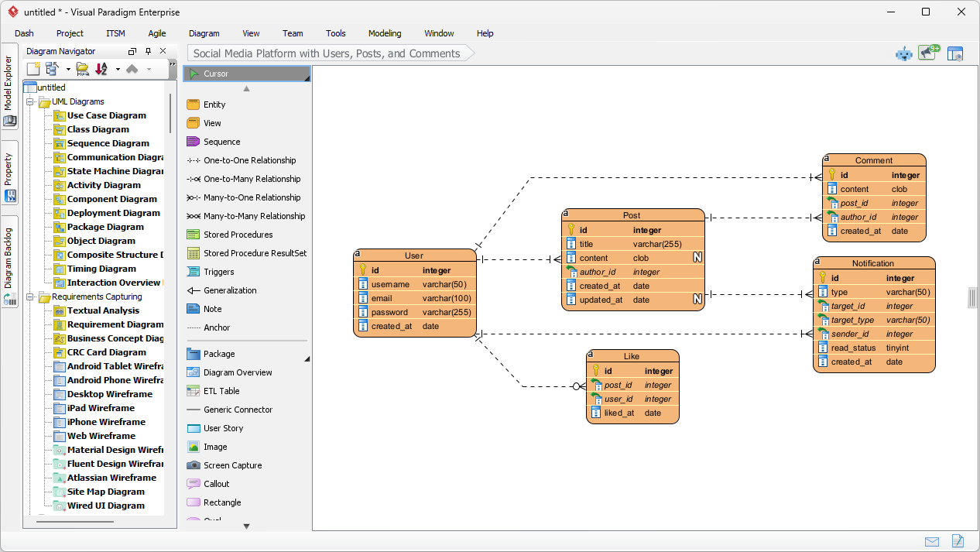Screen dimensions: 980x552
Task: Click the chatbot assistant icon
Action: pyautogui.click(x=903, y=53)
